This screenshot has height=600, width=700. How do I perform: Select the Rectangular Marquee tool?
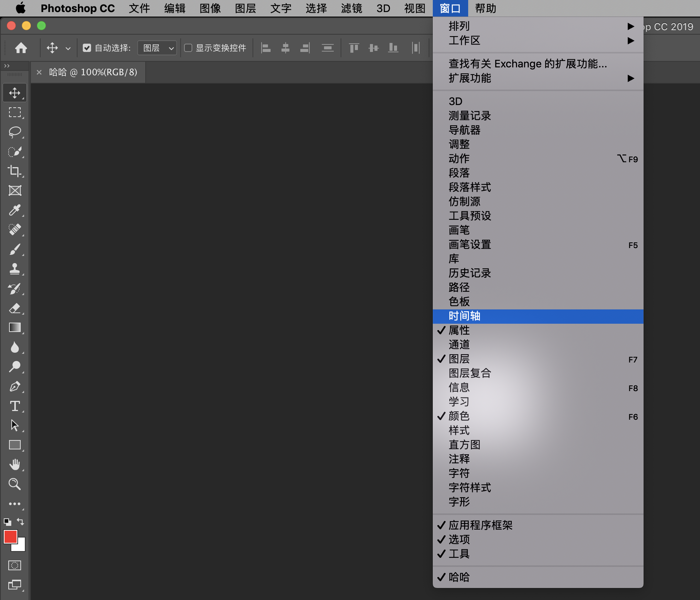(x=15, y=113)
